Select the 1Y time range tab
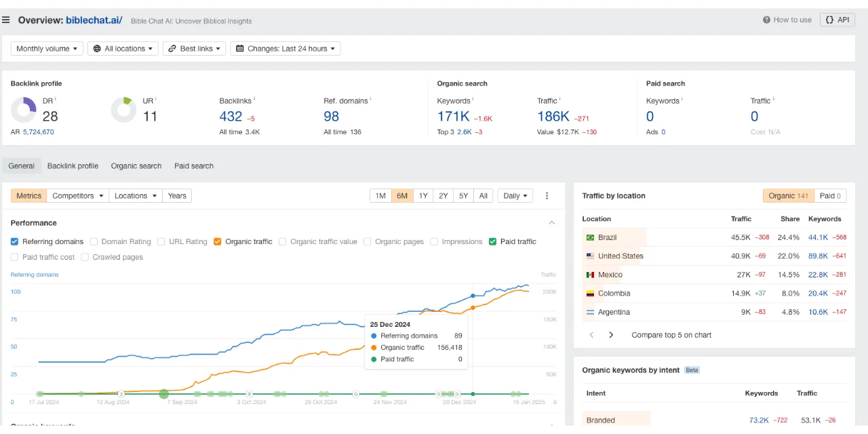Screen dimensions: 868x434 pyautogui.click(x=423, y=196)
